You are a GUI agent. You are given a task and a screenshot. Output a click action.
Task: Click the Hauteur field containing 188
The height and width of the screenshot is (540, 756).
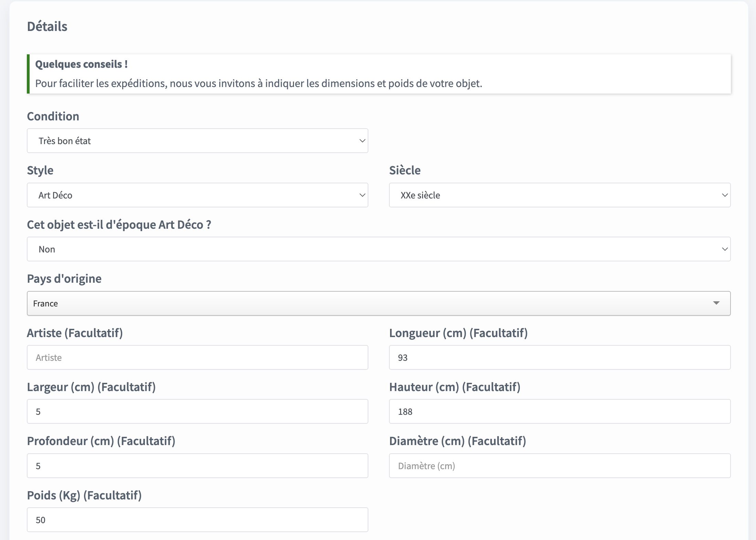pyautogui.click(x=559, y=411)
